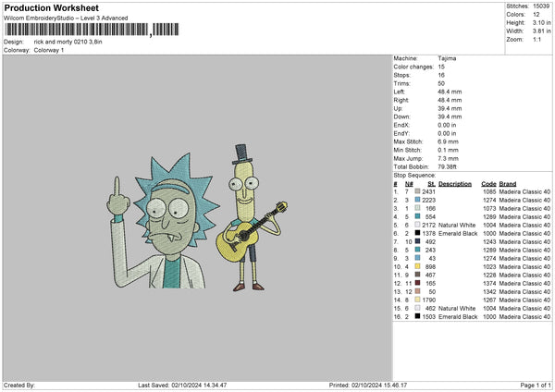The height and width of the screenshot is (392, 555).
Task: Click thread code '1085' in row 1
Action: [x=489, y=191]
